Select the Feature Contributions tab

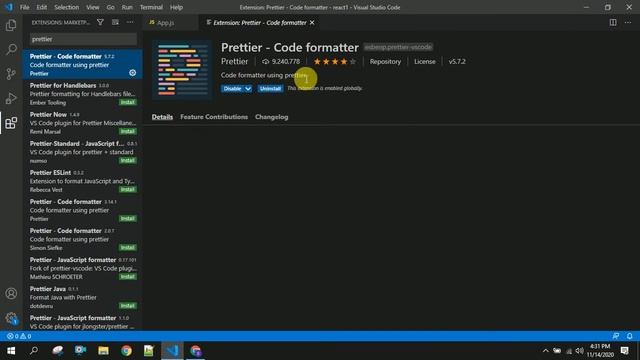click(214, 117)
